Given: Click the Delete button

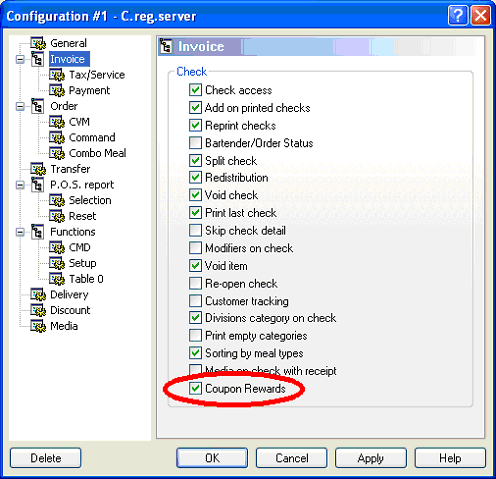Looking at the screenshot, I should coord(46,458).
